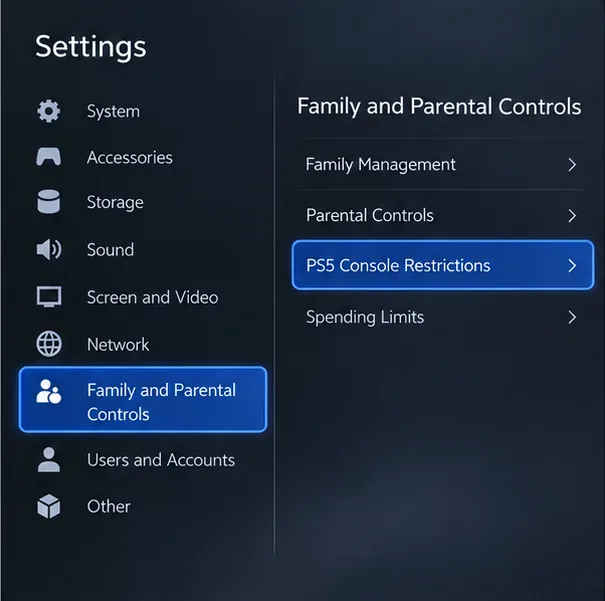
Task: Click the Storage cylinder icon
Action: tap(49, 201)
